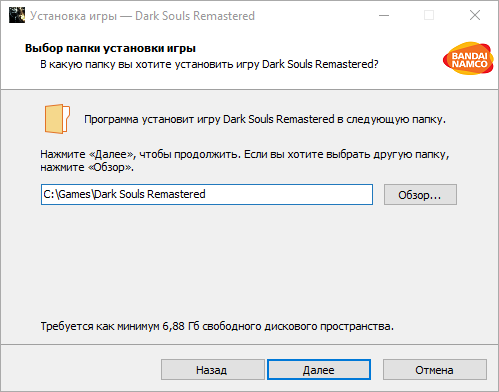Close the installer window
Image resolution: width=499 pixels, height=392 pixels.
pos(475,15)
